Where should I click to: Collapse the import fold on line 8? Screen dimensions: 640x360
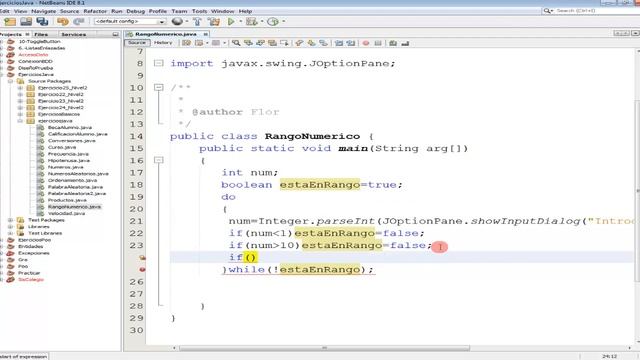pyautogui.click(x=158, y=63)
